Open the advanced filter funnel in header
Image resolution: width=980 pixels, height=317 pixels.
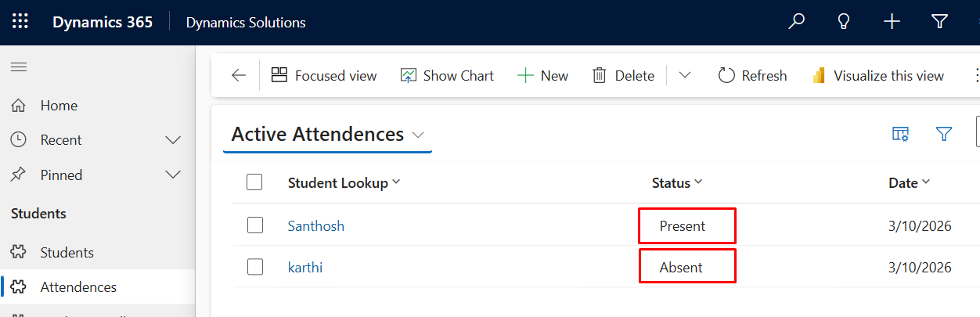pyautogui.click(x=940, y=22)
